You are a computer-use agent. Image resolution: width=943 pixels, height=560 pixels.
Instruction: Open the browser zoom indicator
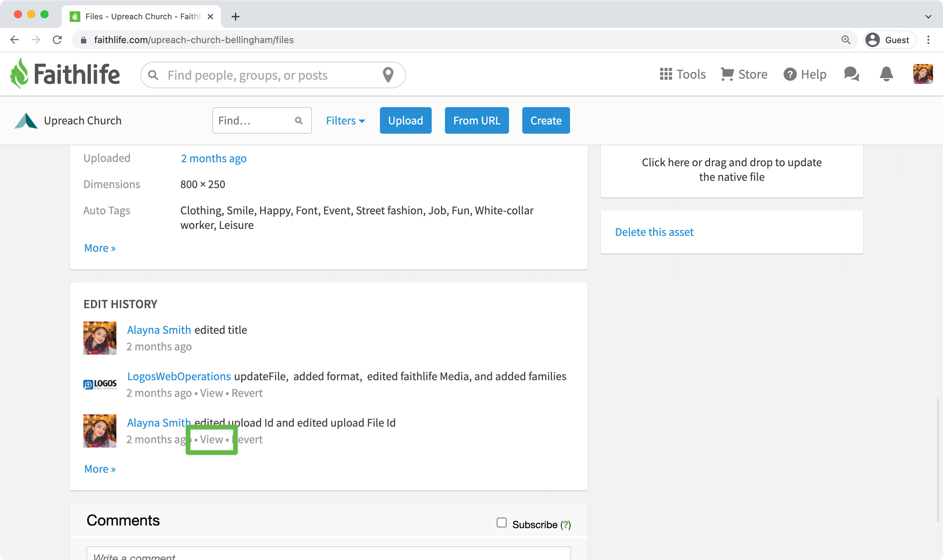(846, 39)
